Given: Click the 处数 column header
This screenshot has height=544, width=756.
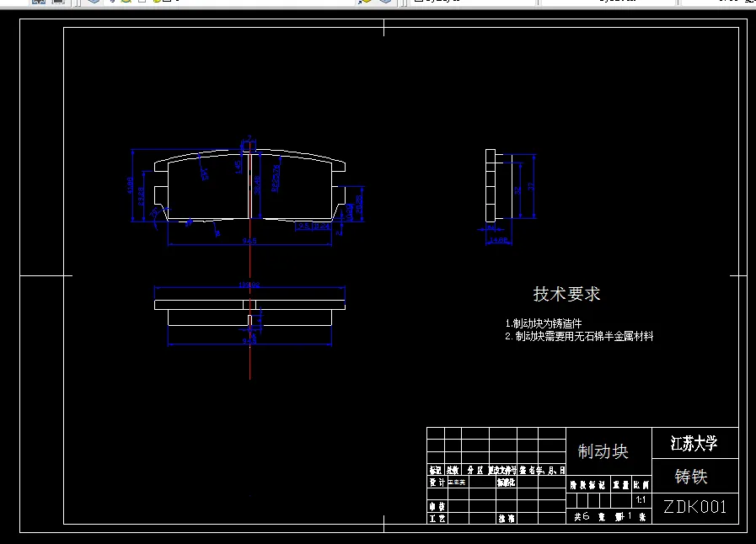Looking at the screenshot, I should pyautogui.click(x=453, y=470).
